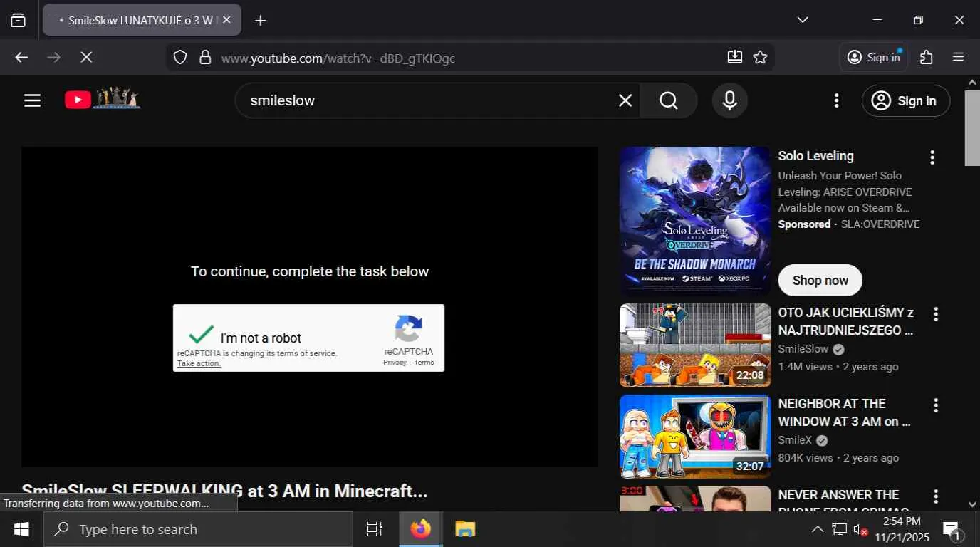Go to YouTube home via the logo
This screenshot has height=547, width=980.
click(103, 99)
